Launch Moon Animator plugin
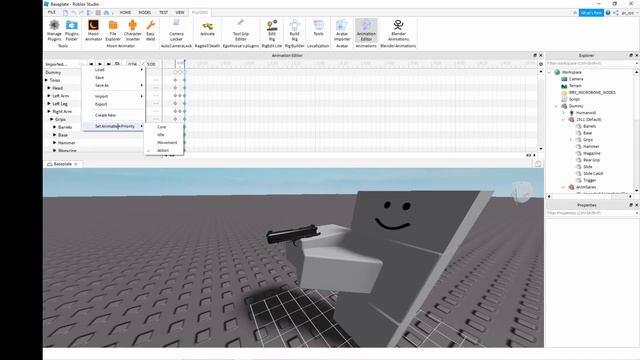The height and width of the screenshot is (360, 640). click(x=93, y=30)
